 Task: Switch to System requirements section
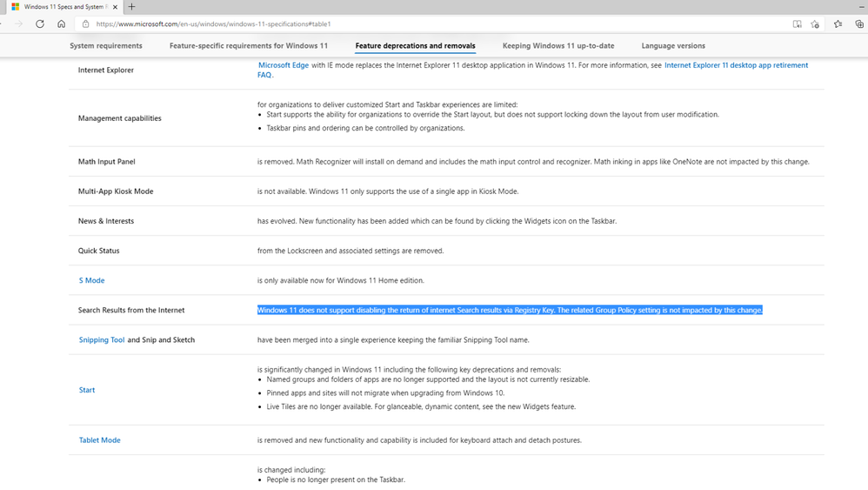[106, 46]
